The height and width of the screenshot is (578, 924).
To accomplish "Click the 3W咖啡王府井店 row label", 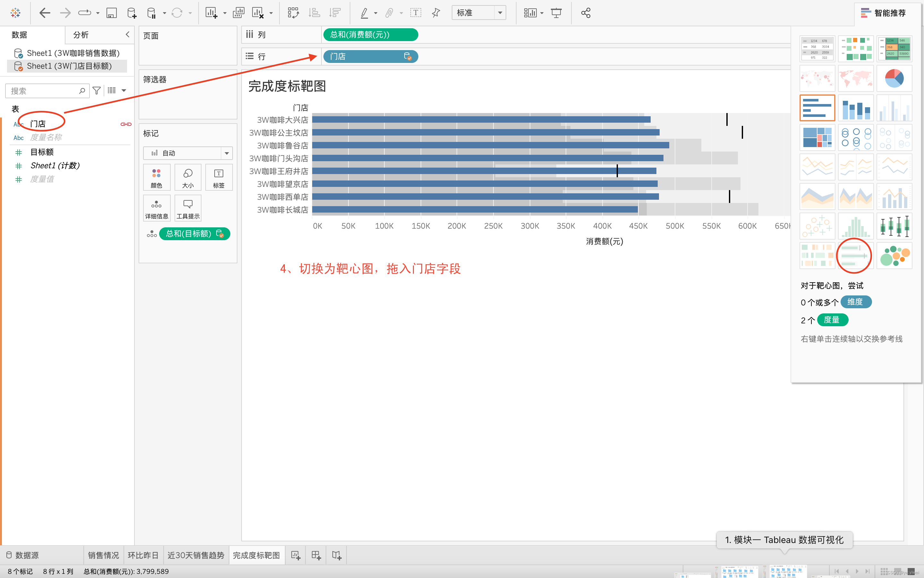I will coord(279,171).
